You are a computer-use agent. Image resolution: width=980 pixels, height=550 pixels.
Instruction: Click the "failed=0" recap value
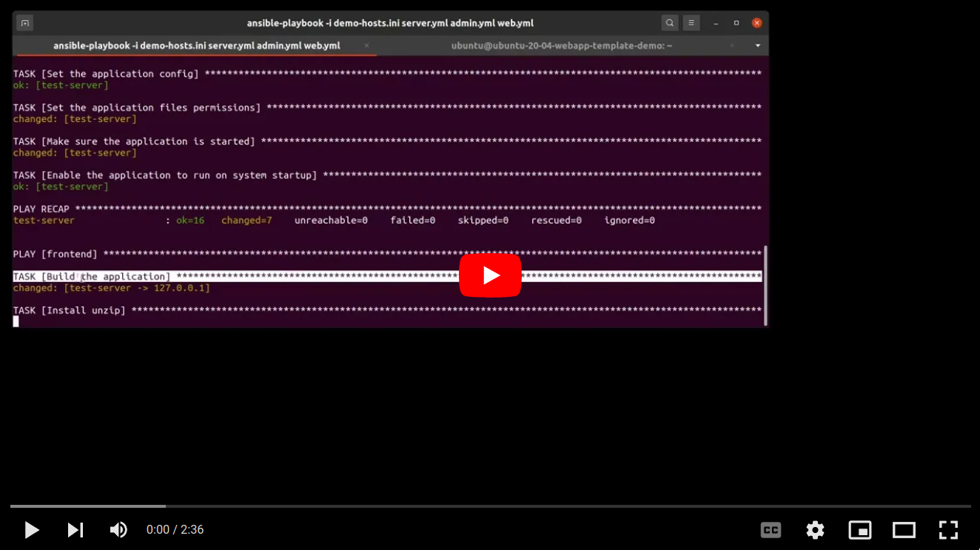[x=413, y=221]
